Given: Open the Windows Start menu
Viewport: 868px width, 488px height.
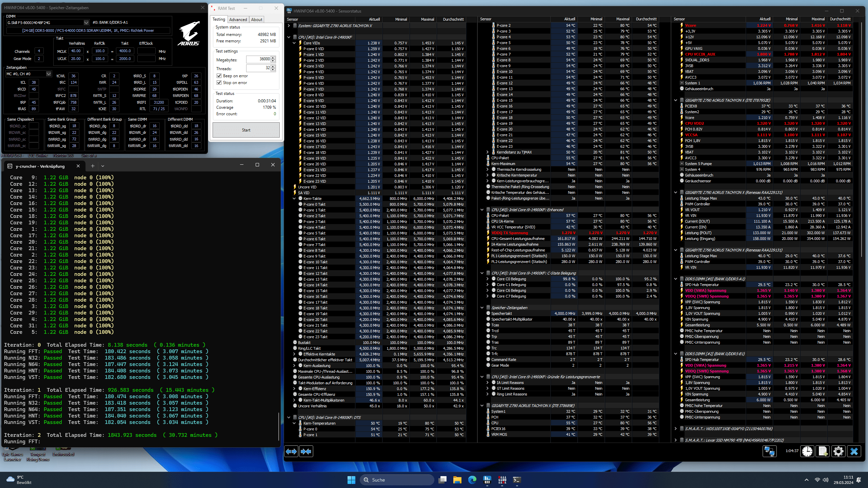Looking at the screenshot, I should (x=351, y=480).
